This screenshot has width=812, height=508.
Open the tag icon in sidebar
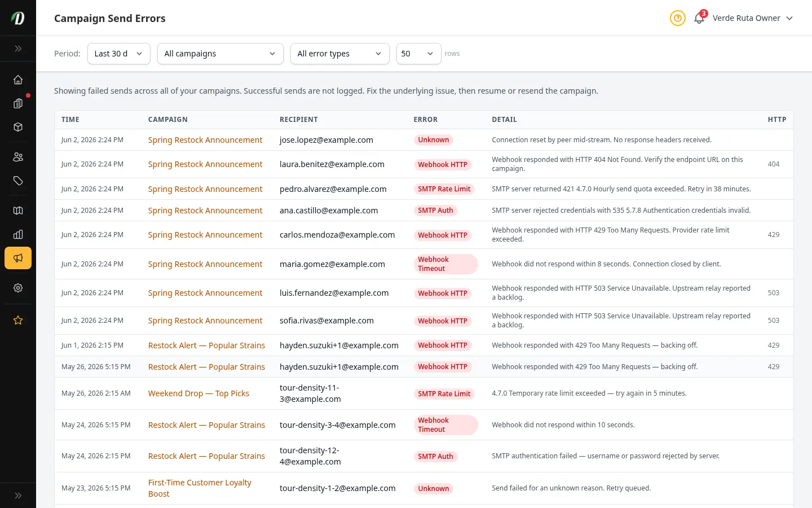(x=18, y=181)
